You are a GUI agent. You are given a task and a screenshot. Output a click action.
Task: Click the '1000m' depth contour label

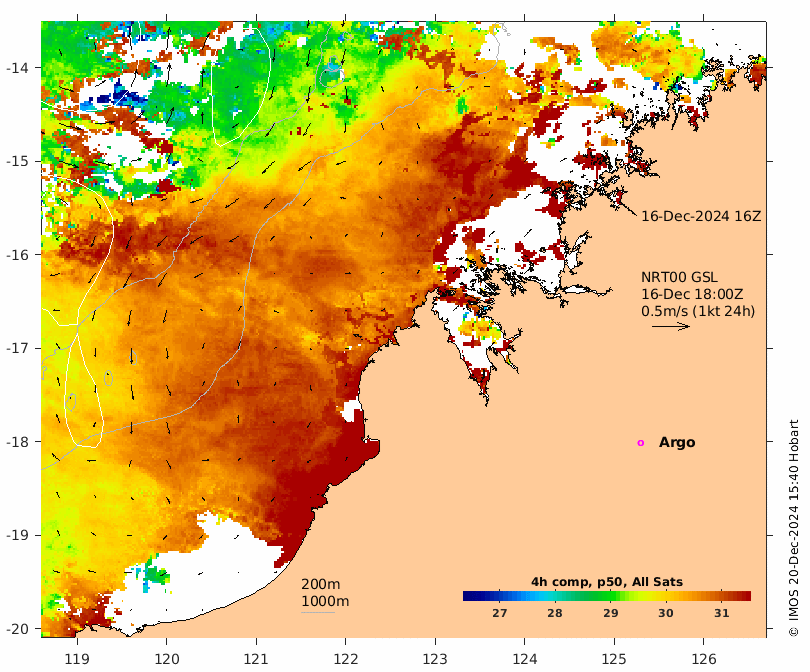click(x=325, y=601)
